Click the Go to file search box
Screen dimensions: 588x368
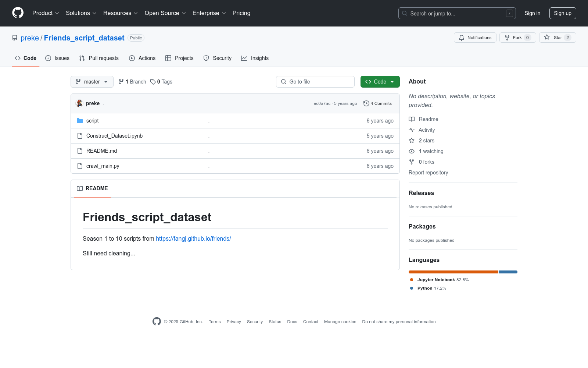[x=315, y=82]
